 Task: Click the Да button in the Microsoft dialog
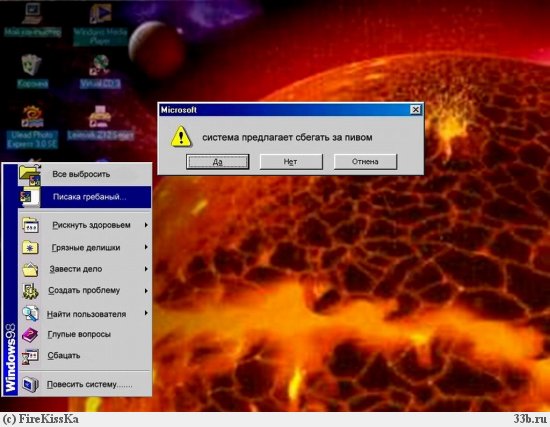click(x=218, y=162)
